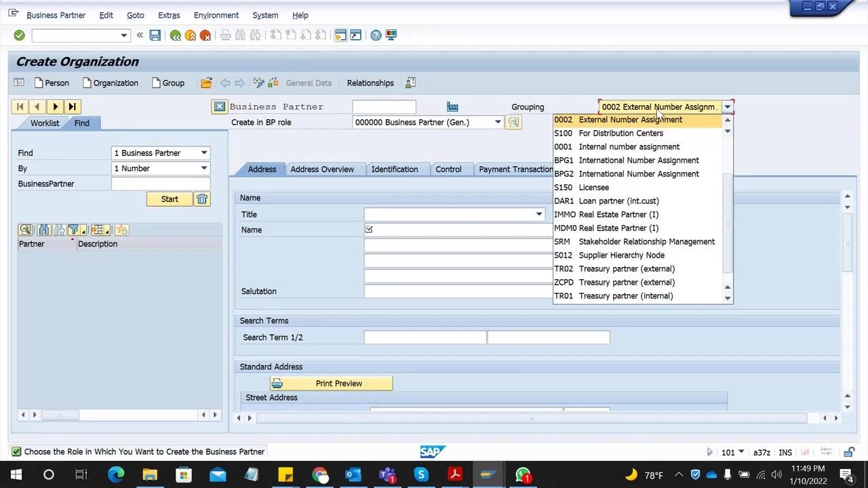Viewport: 868px width, 488px height.
Task: Create a new Organization
Action: [111, 83]
